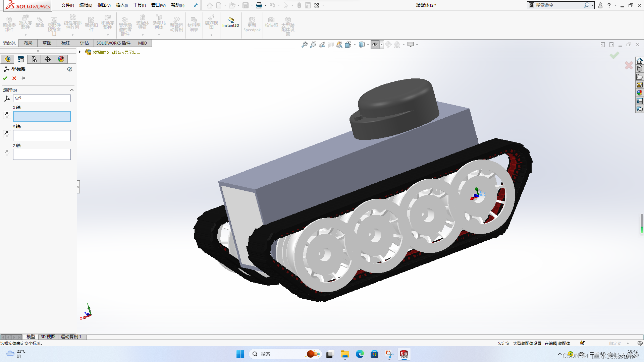Collapse the 选择(S) section
Image resolution: width=644 pixels, height=362 pixels.
[x=71, y=90]
